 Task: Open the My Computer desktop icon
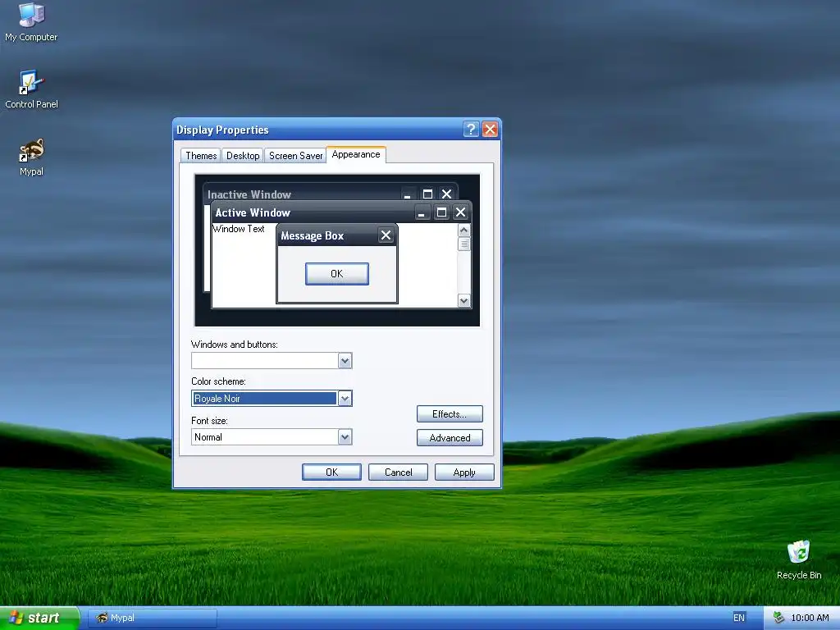31,21
